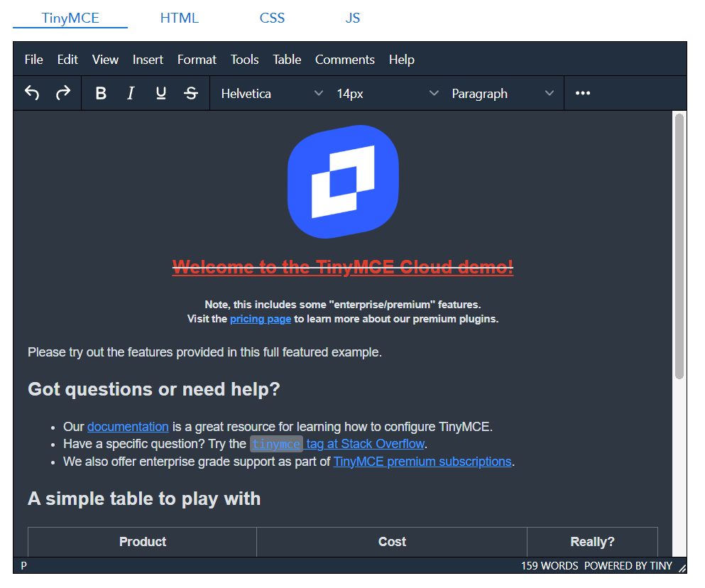Open the Helvetica font family dropdown
705x588 pixels.
tap(272, 94)
